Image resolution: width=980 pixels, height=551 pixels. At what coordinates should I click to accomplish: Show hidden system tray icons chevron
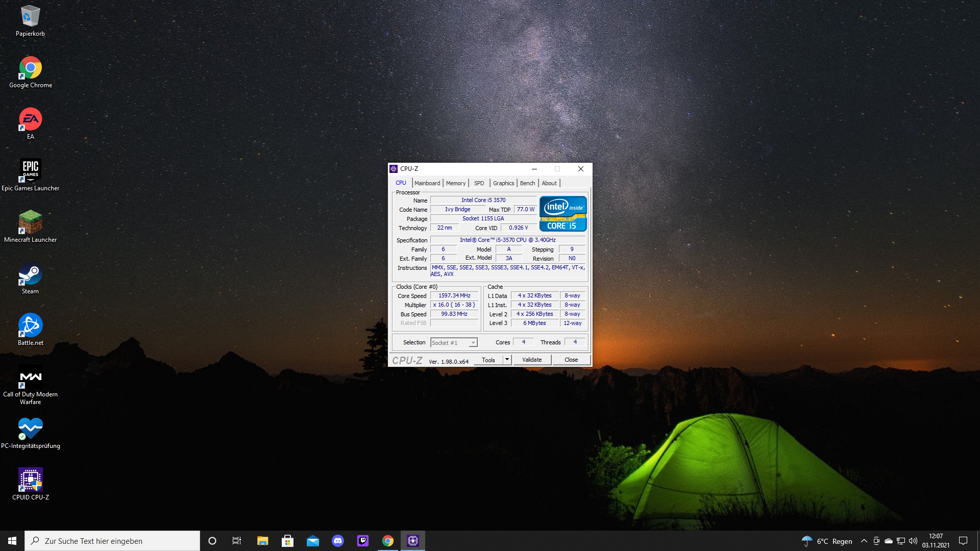864,541
